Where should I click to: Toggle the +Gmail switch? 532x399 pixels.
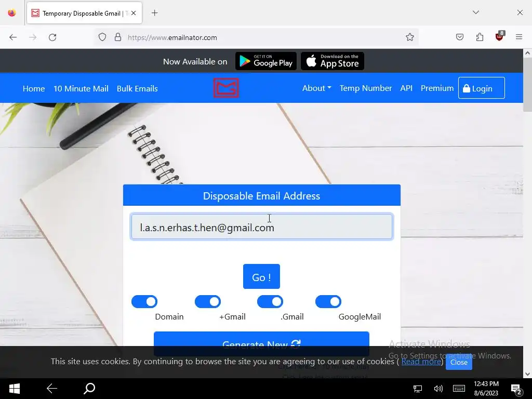click(x=208, y=302)
